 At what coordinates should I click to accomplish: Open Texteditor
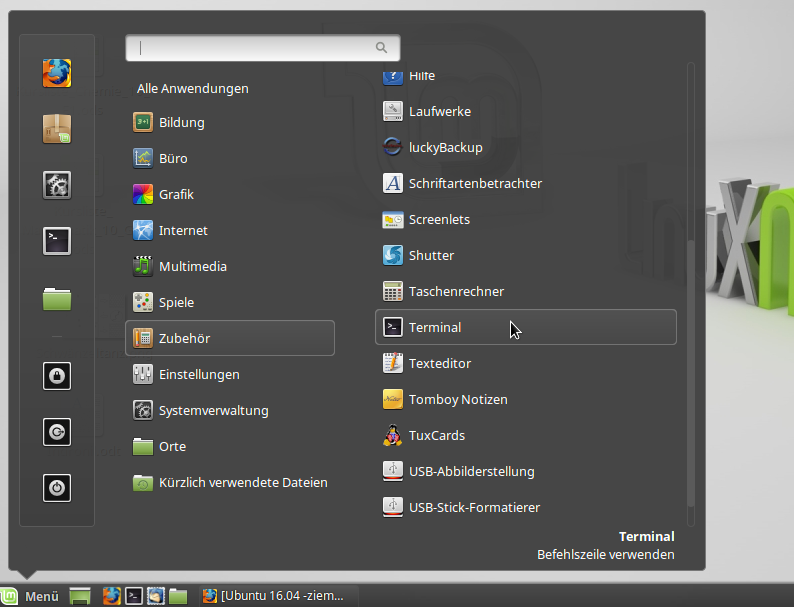tap(526, 363)
